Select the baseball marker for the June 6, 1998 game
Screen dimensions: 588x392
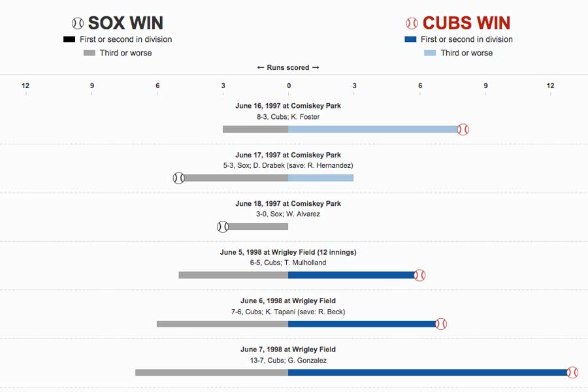tap(441, 323)
